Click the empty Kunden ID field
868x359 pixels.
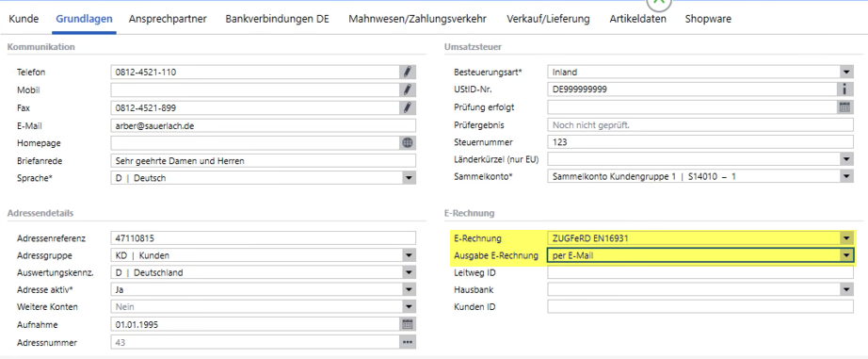(700, 306)
